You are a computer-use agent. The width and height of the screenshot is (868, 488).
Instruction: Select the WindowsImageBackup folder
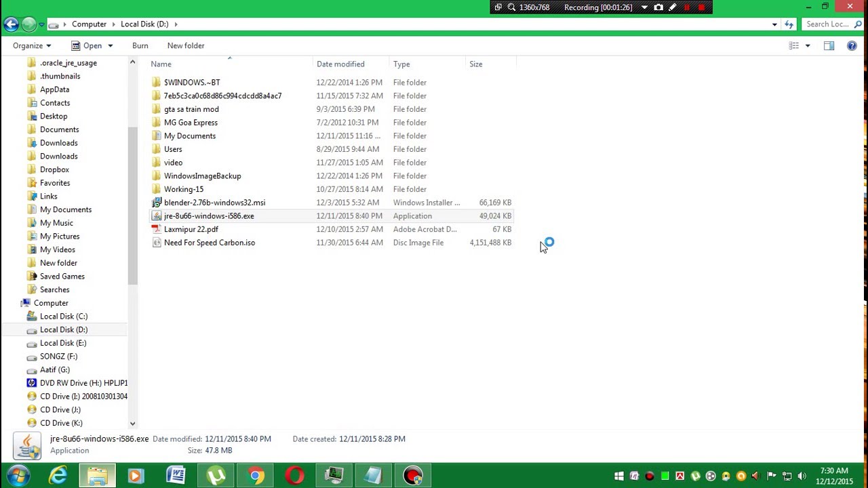202,176
